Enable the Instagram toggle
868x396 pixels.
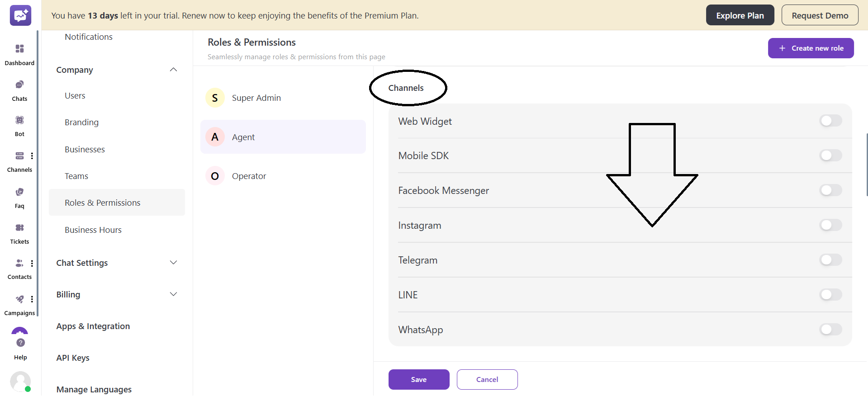(830, 225)
